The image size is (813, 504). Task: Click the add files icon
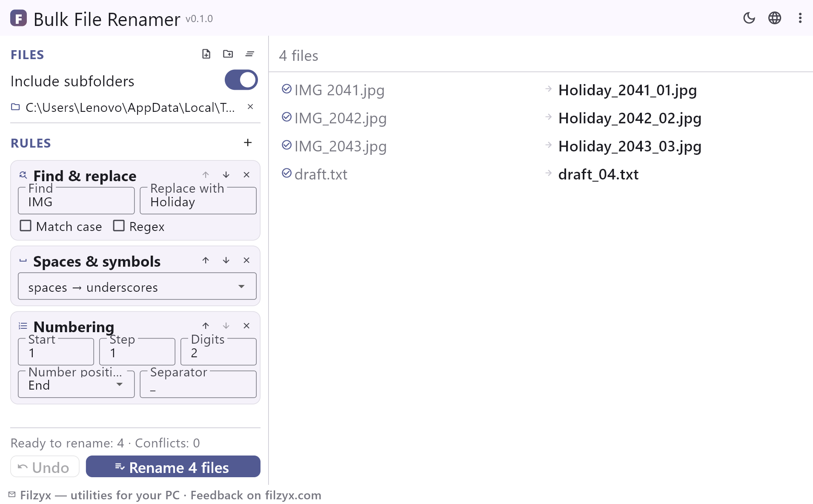206,54
